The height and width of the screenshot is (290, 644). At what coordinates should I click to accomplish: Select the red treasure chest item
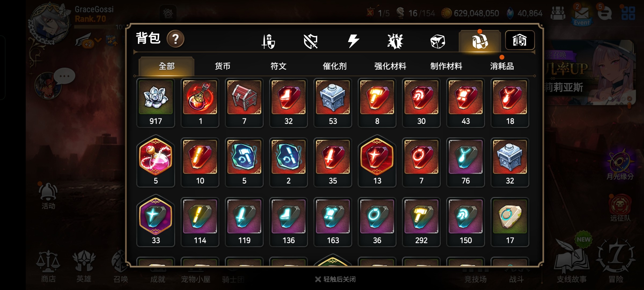pyautogui.click(x=244, y=103)
